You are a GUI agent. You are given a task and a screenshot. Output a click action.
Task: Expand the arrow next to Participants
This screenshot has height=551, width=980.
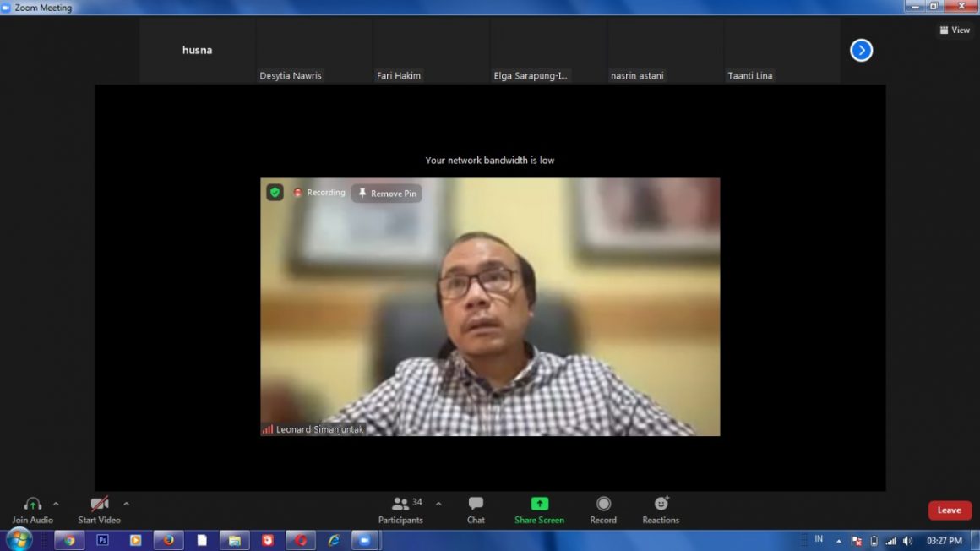[438, 504]
